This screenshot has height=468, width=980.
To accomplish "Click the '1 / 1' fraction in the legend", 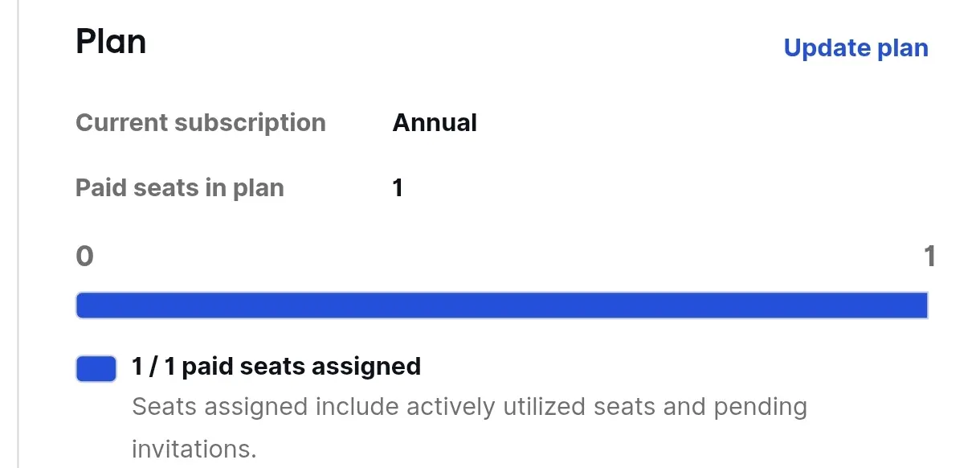I will tap(153, 367).
